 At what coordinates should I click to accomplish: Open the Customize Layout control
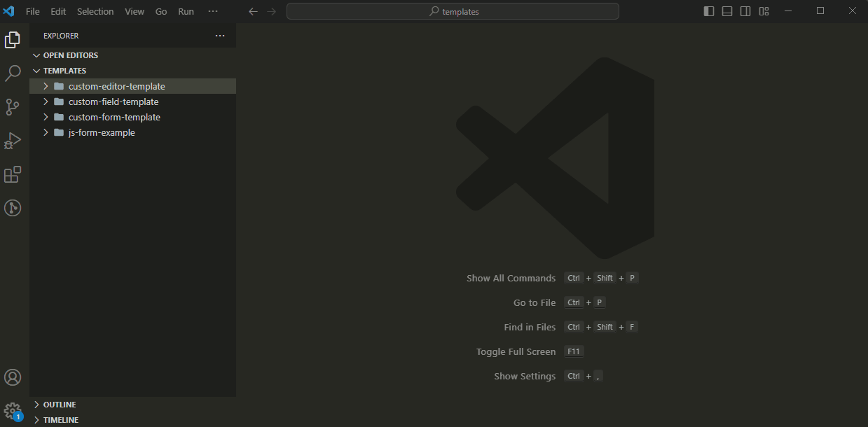(764, 10)
